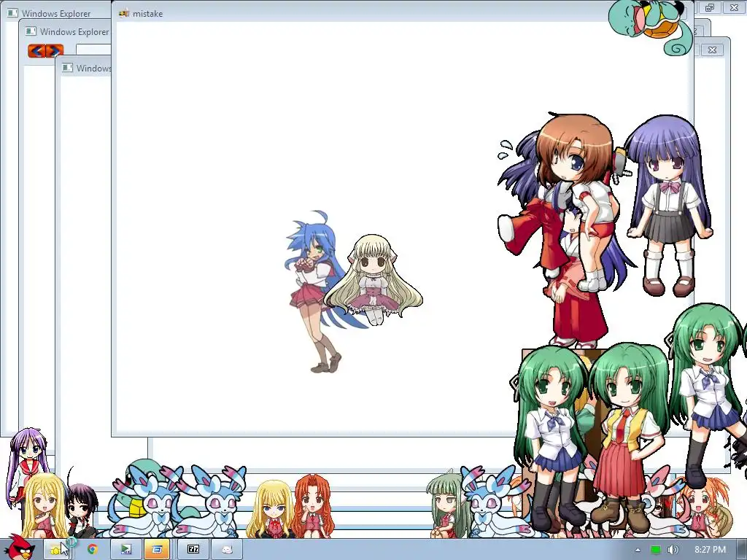747x560 pixels.
Task: Show hidden system tray icons
Action: coord(638,550)
